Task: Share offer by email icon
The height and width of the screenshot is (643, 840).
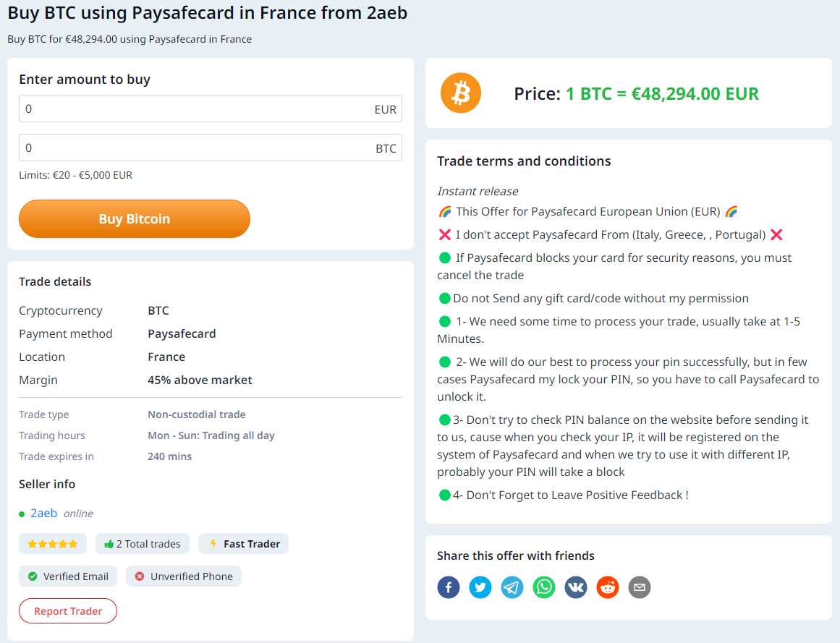Action: 639,587
